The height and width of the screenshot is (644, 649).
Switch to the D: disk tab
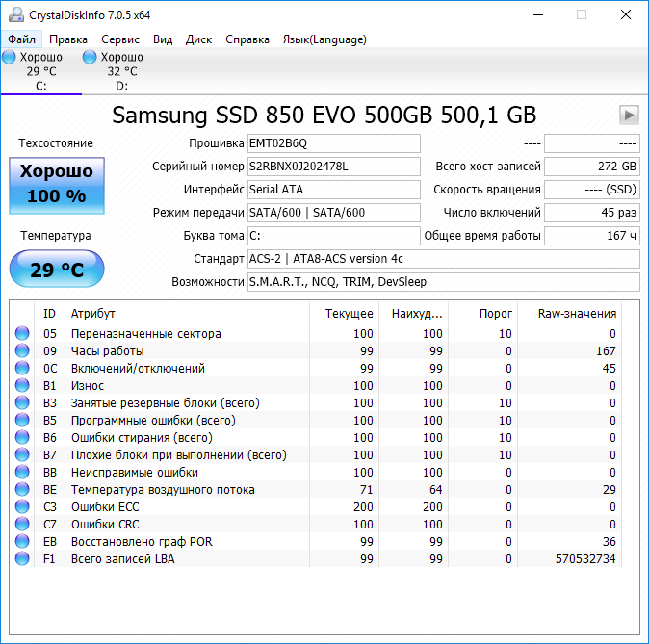coord(121,71)
